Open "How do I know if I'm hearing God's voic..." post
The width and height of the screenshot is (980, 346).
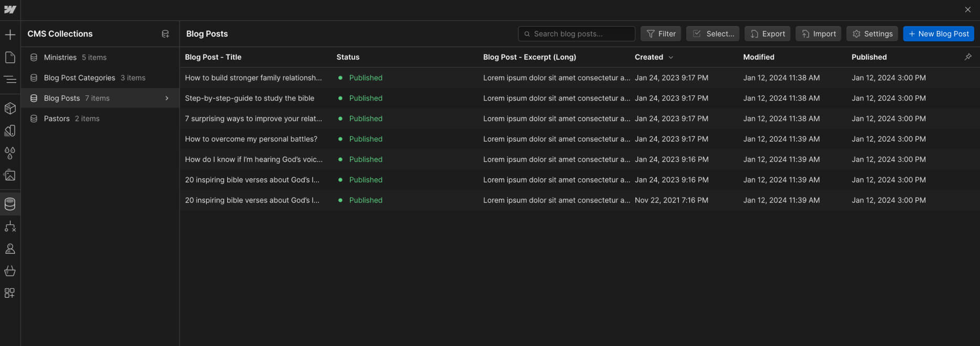tap(254, 159)
